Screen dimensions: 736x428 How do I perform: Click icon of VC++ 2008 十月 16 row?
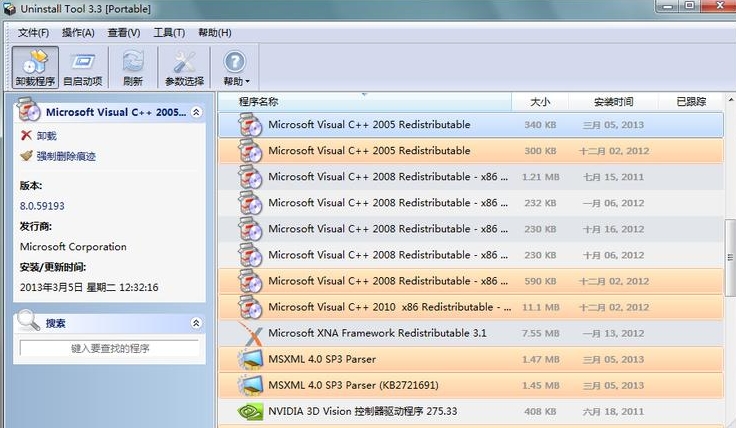(x=250, y=229)
